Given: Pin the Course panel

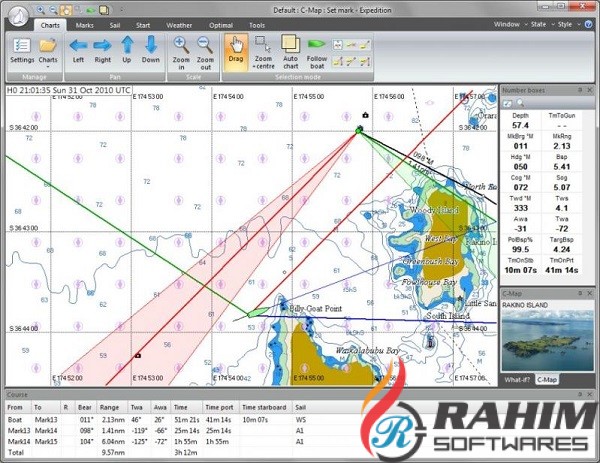Looking at the screenshot, I should 580,394.
